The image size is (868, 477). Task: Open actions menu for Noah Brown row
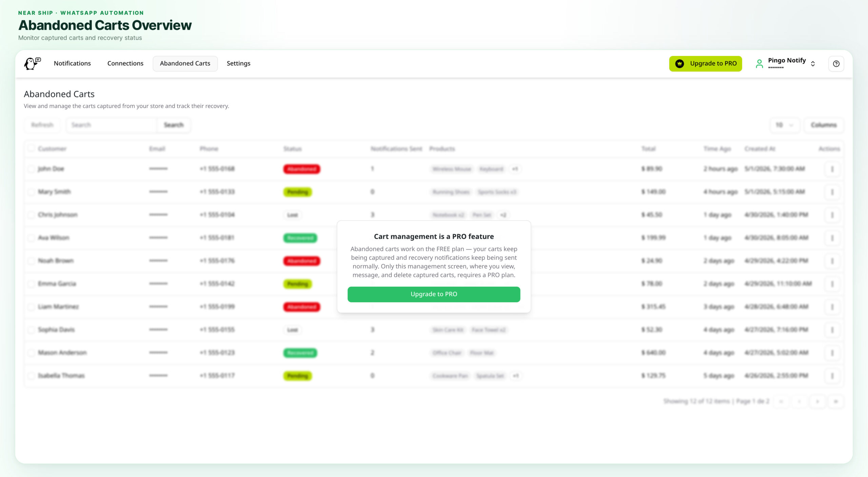coord(832,261)
